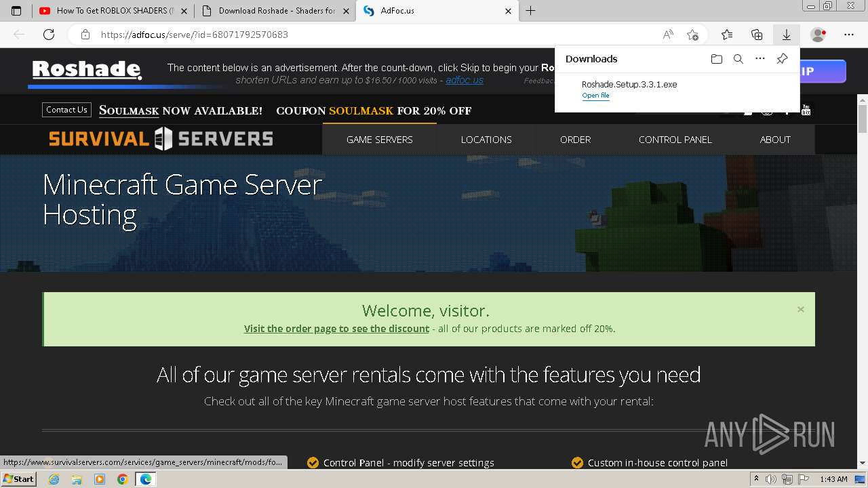Open Google Chrome from the taskbar

(123, 479)
